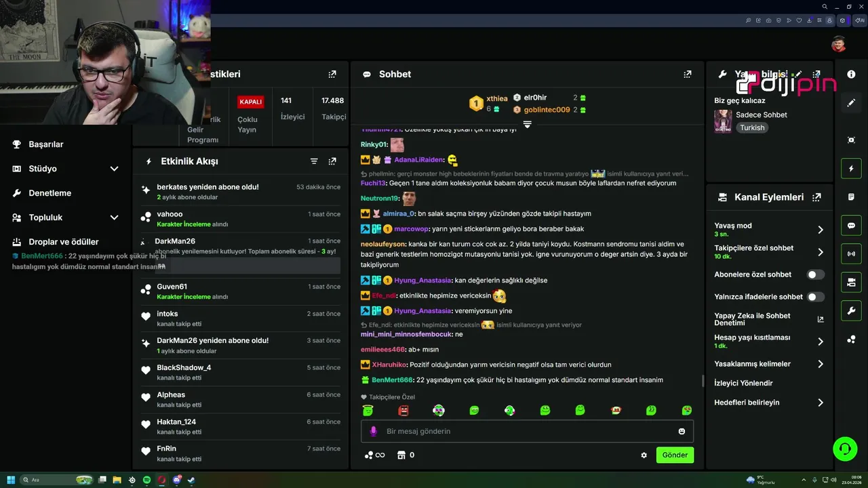
Task: Open the emoji picker in message box
Action: 682,431
